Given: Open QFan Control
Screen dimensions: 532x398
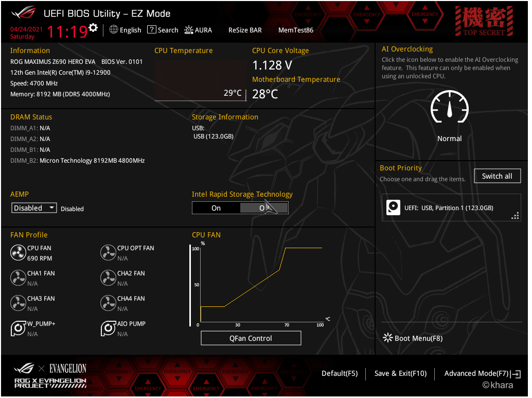Looking at the screenshot, I should [x=251, y=338].
